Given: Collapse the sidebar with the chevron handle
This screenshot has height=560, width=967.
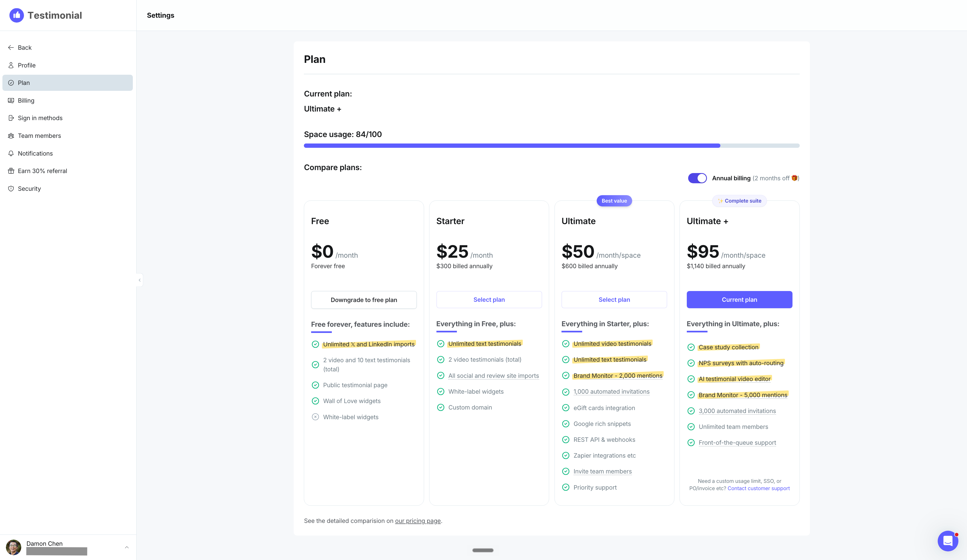Looking at the screenshot, I should click(140, 280).
